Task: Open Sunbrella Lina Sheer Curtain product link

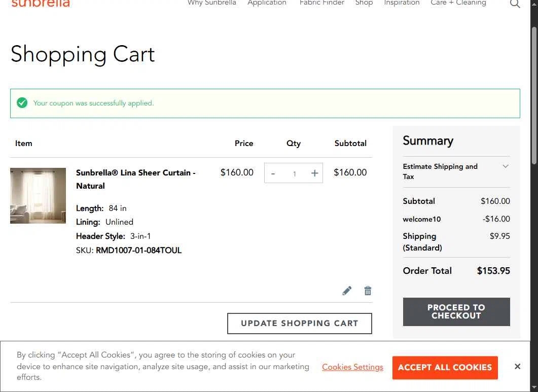Action: (135, 179)
